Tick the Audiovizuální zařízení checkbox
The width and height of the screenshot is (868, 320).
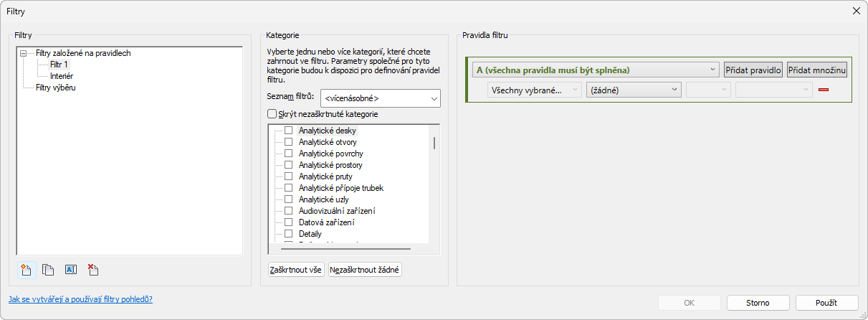coord(288,211)
